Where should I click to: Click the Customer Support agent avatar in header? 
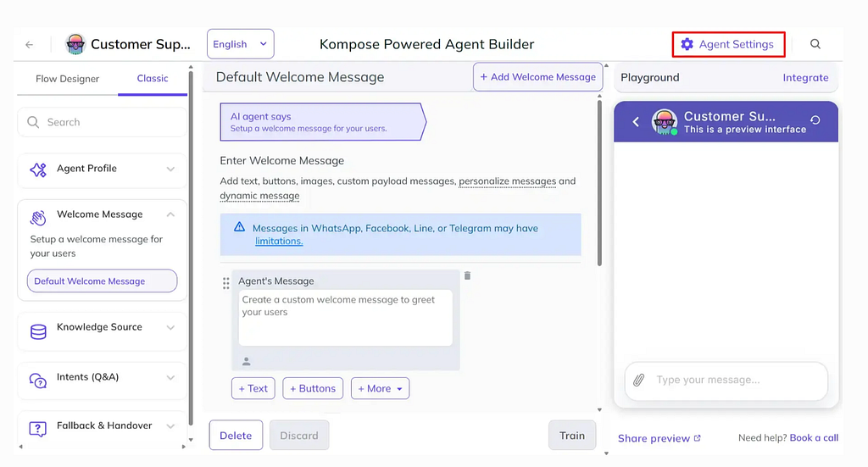point(75,44)
